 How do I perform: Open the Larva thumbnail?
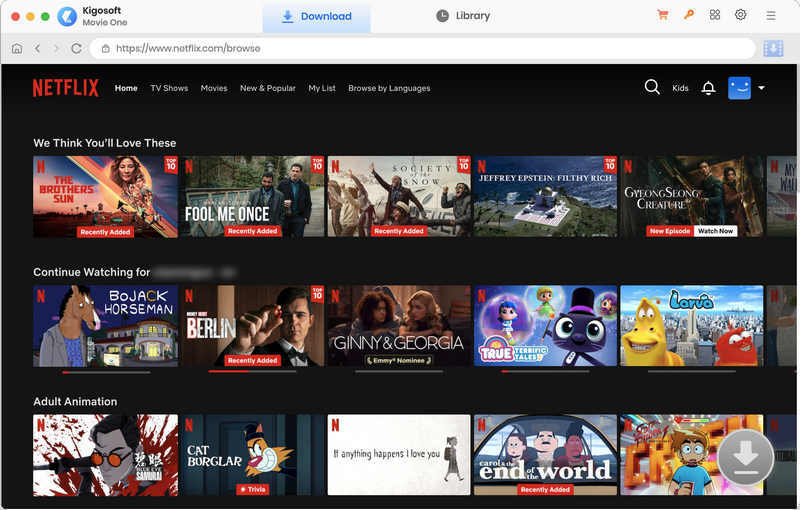point(692,326)
